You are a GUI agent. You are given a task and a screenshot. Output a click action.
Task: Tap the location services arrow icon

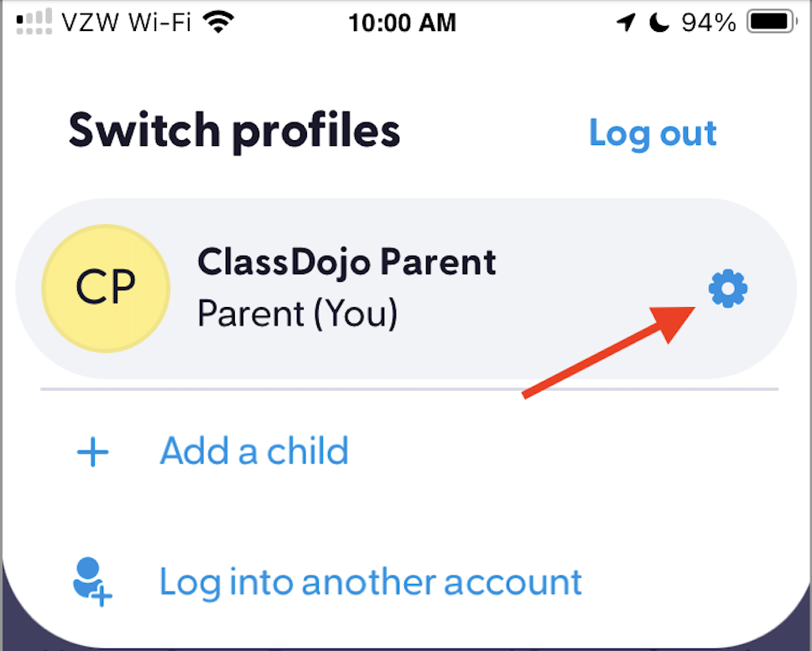(626, 23)
